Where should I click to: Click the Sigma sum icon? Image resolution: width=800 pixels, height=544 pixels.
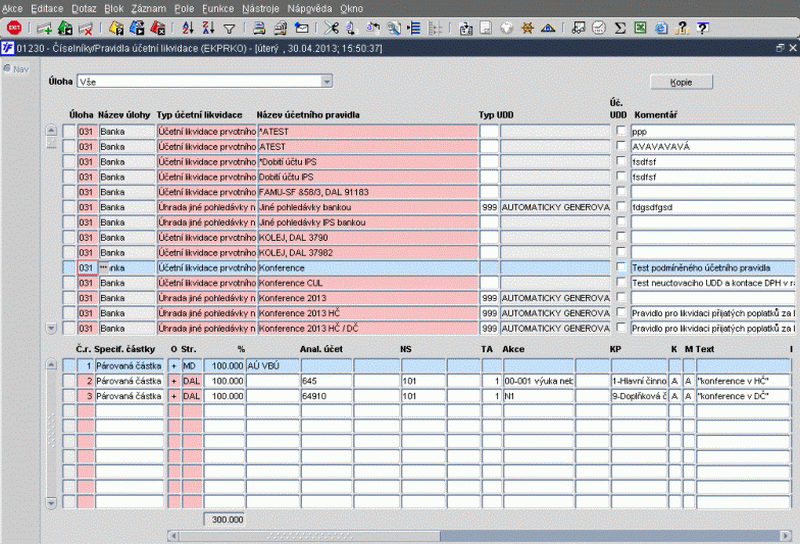[x=620, y=28]
